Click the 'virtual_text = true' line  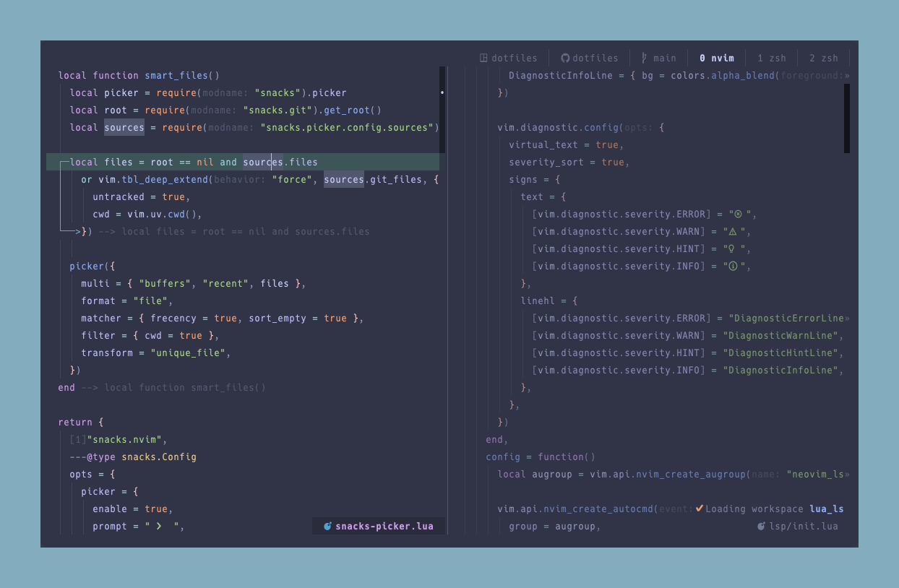(567, 144)
